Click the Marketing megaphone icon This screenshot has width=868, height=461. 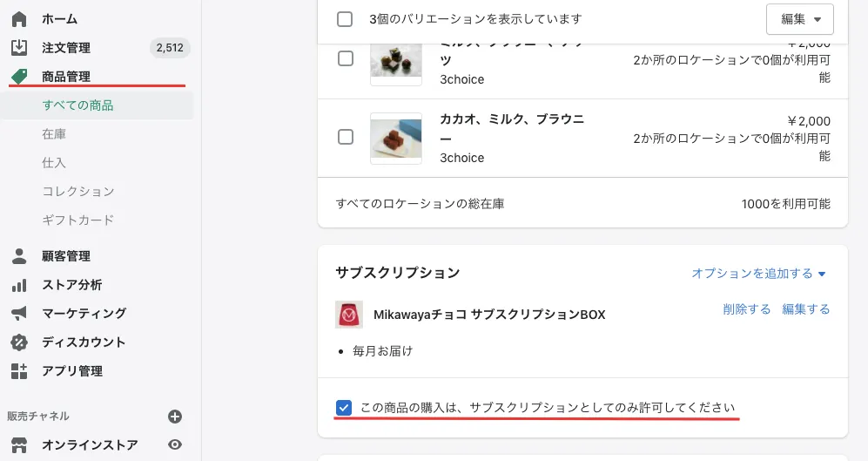(19, 314)
